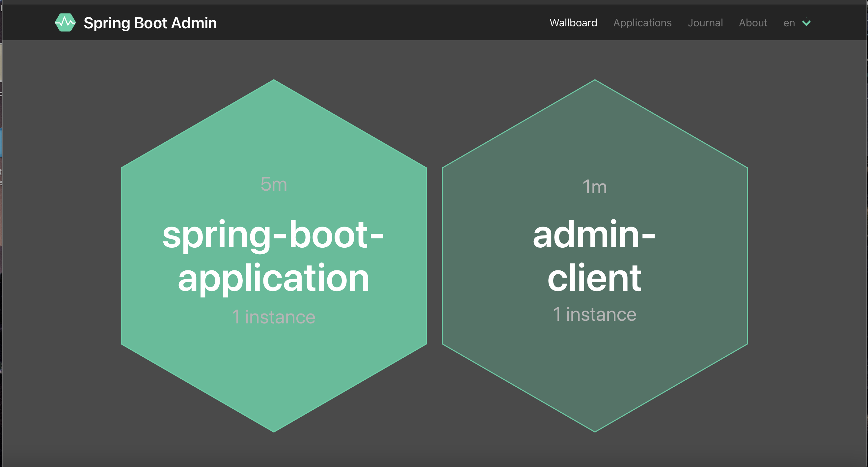This screenshot has width=868, height=467.
Task: Click the green chevron beside en
Action: click(806, 23)
